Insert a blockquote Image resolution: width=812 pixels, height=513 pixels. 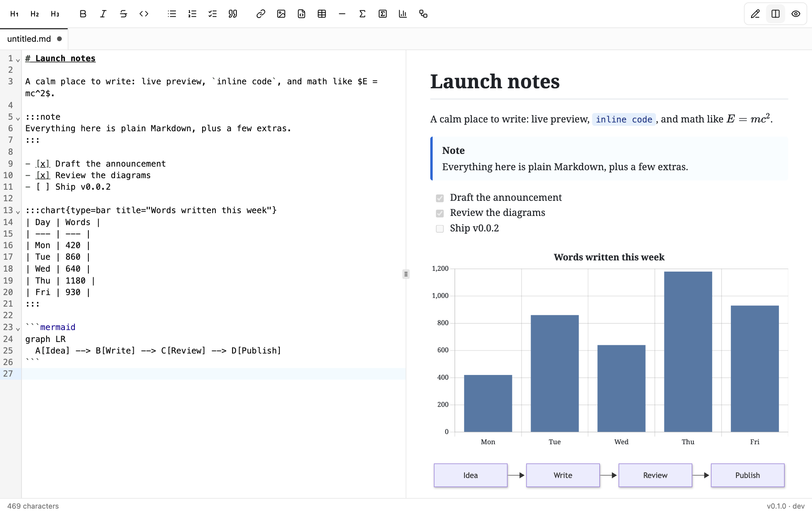click(233, 14)
